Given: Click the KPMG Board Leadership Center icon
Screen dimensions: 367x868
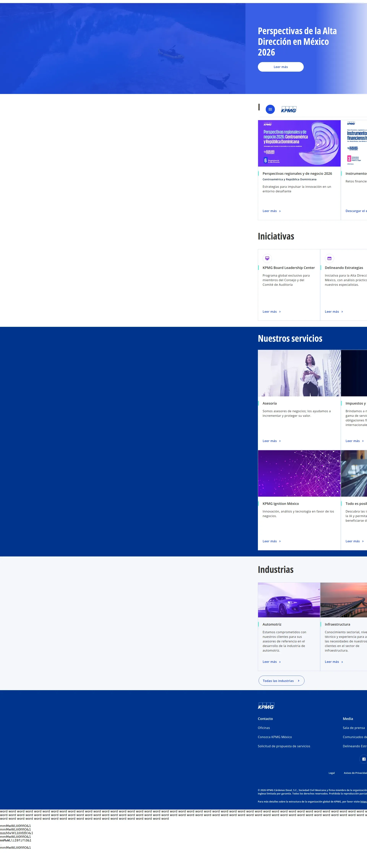Looking at the screenshot, I should (267, 258).
